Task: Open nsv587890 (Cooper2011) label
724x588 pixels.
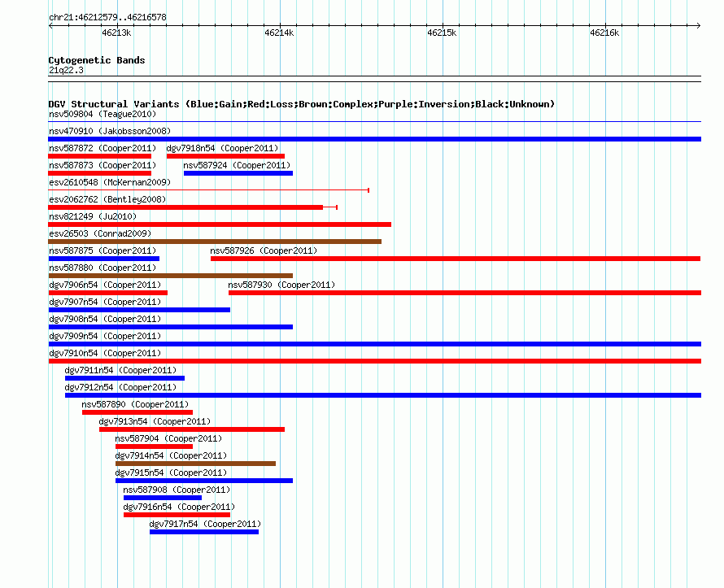Action: [x=135, y=404]
